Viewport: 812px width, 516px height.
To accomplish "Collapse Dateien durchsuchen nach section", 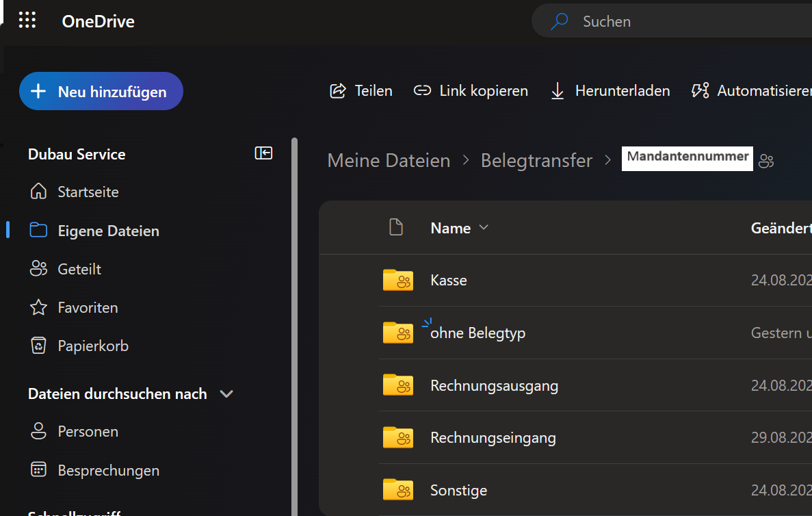I will tap(226, 394).
